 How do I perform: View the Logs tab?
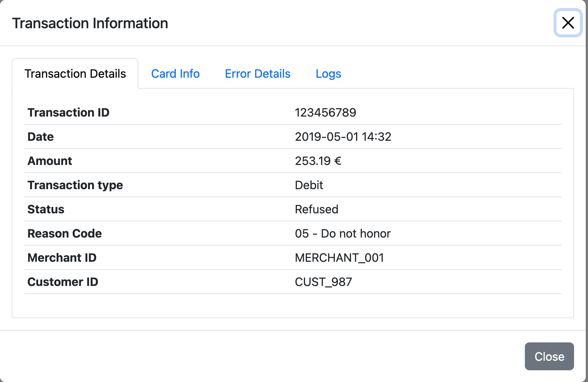coord(329,74)
